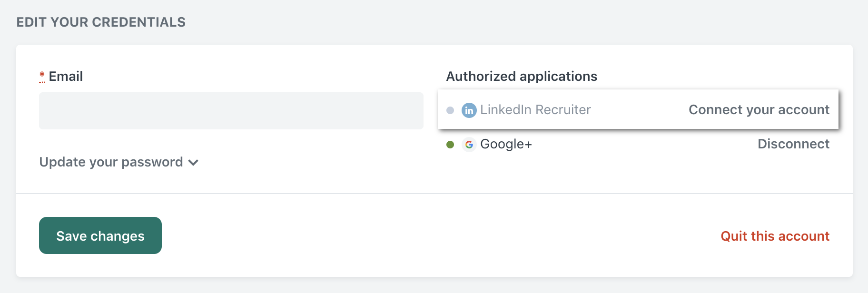Focus the Email input field
Screen dimensions: 868x293
point(231,111)
